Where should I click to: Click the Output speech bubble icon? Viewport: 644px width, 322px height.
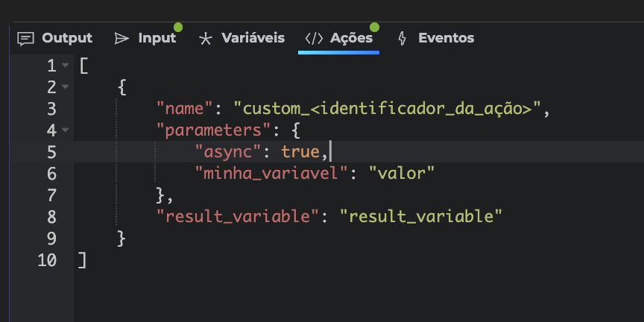[26, 38]
